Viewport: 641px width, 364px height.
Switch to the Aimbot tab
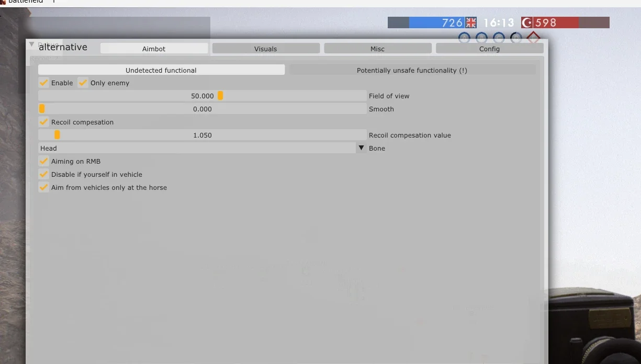click(154, 49)
